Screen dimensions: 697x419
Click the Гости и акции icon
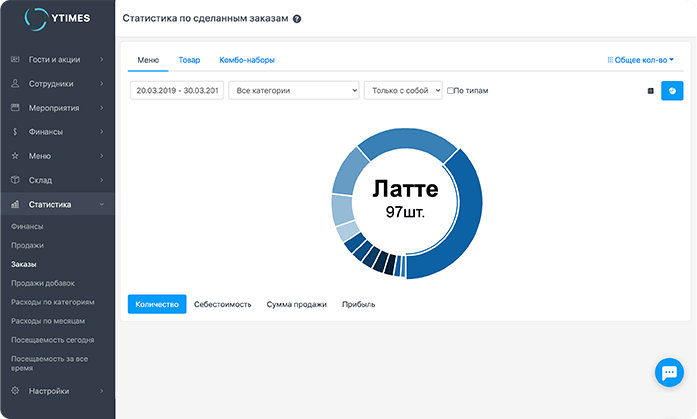tap(15, 60)
